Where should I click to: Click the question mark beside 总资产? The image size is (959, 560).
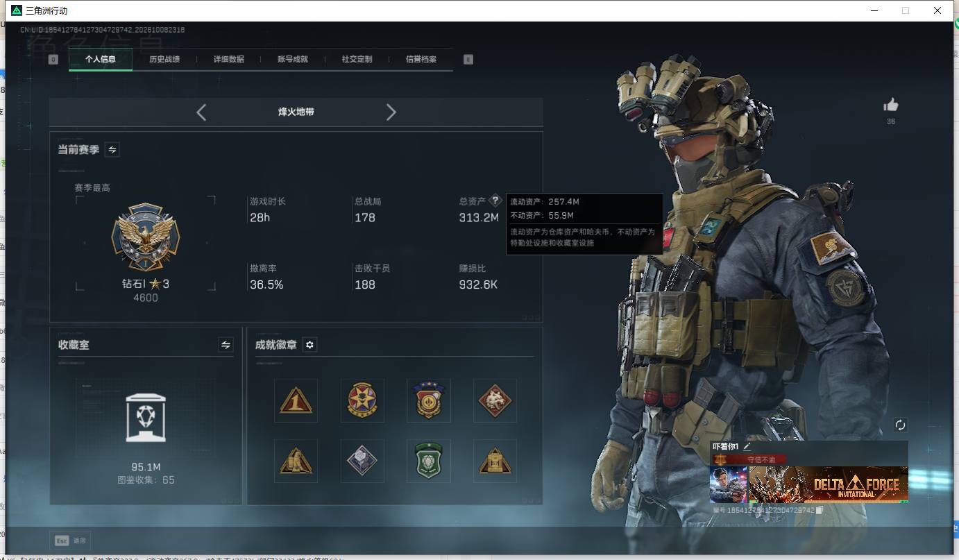pyautogui.click(x=495, y=201)
